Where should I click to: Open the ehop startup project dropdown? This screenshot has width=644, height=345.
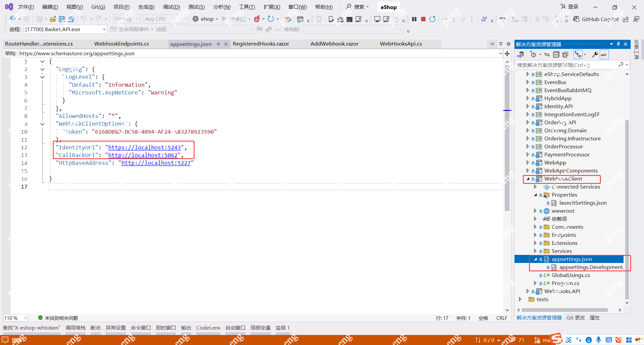[217, 19]
